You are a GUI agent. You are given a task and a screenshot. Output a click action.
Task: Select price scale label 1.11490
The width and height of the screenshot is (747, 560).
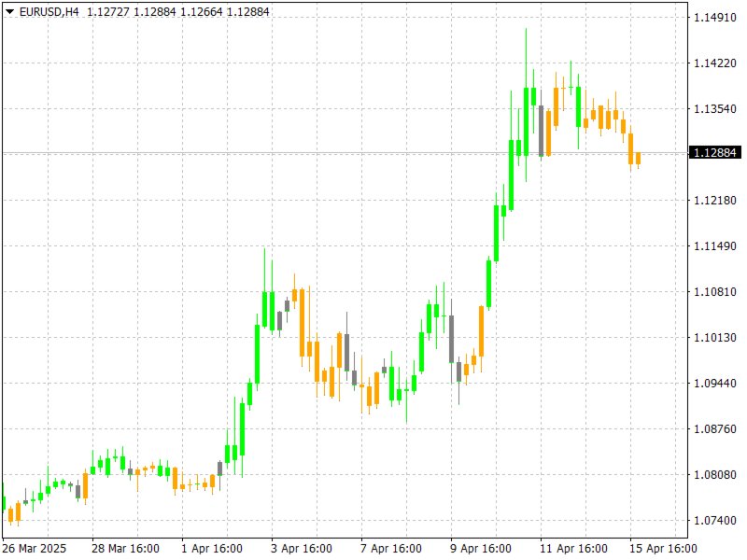pyautogui.click(x=715, y=246)
